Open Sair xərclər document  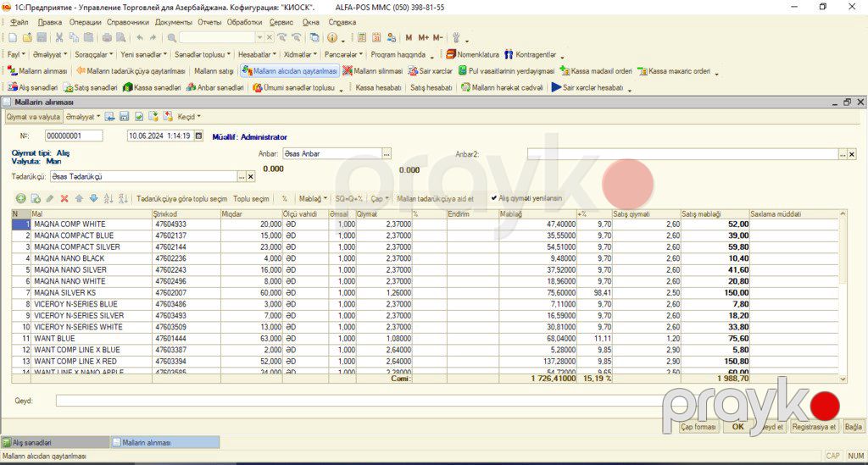click(430, 71)
